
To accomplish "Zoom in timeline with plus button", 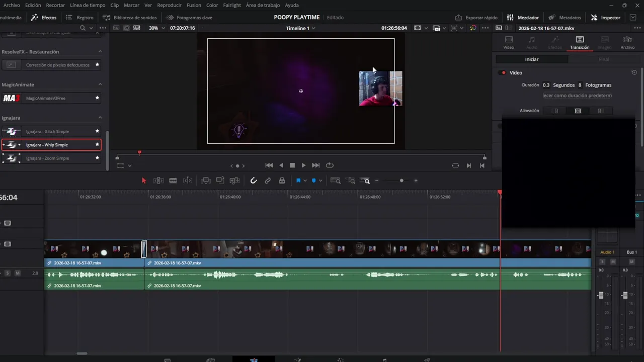I will (x=416, y=180).
